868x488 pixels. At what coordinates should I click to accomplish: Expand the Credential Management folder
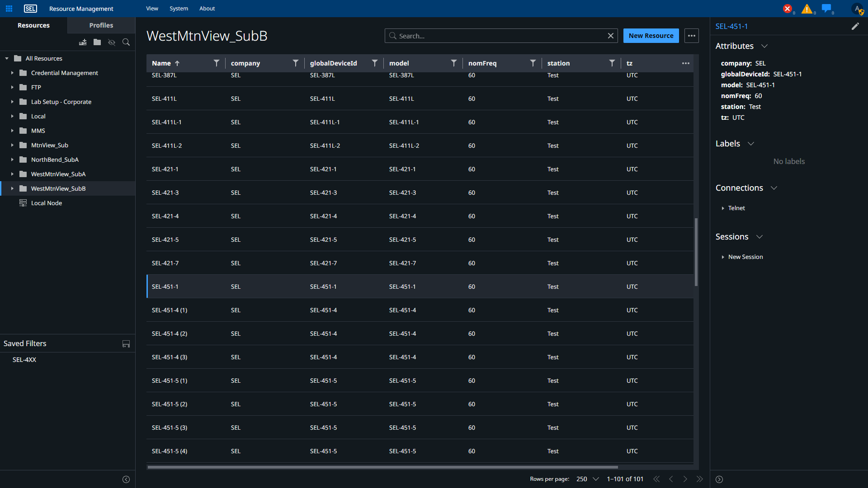click(12, 73)
